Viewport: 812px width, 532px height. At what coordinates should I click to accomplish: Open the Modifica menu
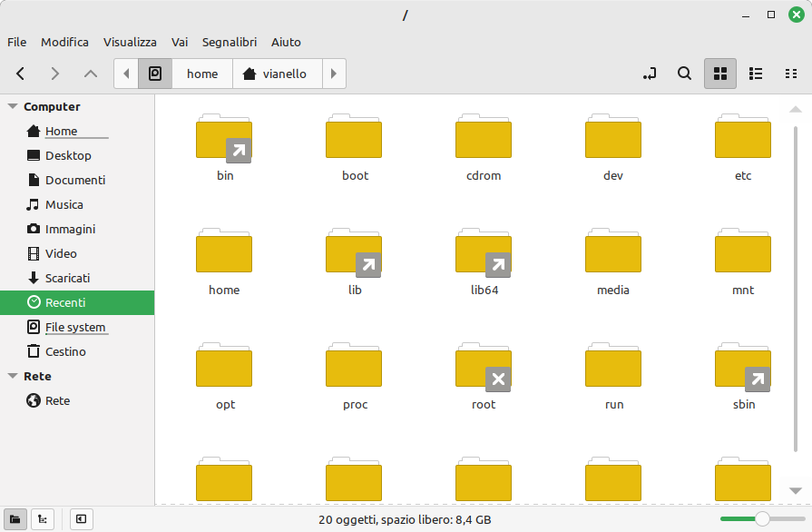coord(64,42)
